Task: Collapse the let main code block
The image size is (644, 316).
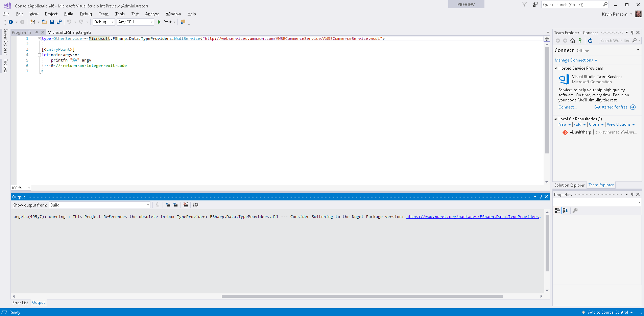Action: (39, 55)
